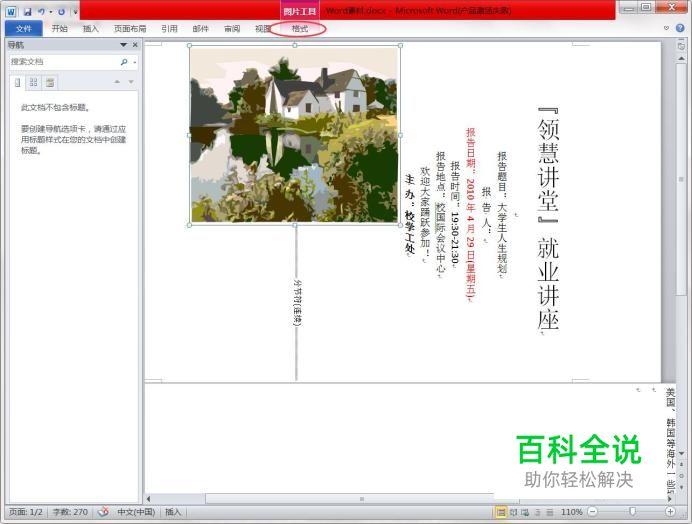Click the horizontal scrollbar right arrow
Screen dimensions: 692x524
pyautogui.click(x=670, y=499)
